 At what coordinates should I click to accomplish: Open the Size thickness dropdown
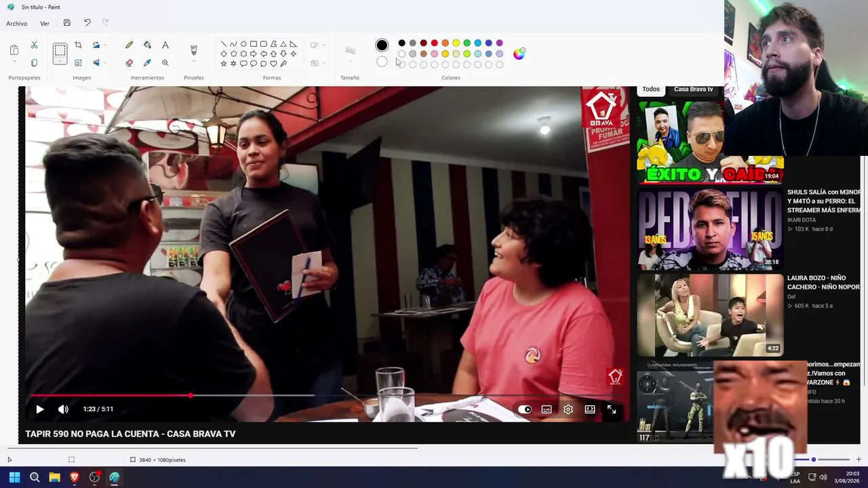coord(350,62)
